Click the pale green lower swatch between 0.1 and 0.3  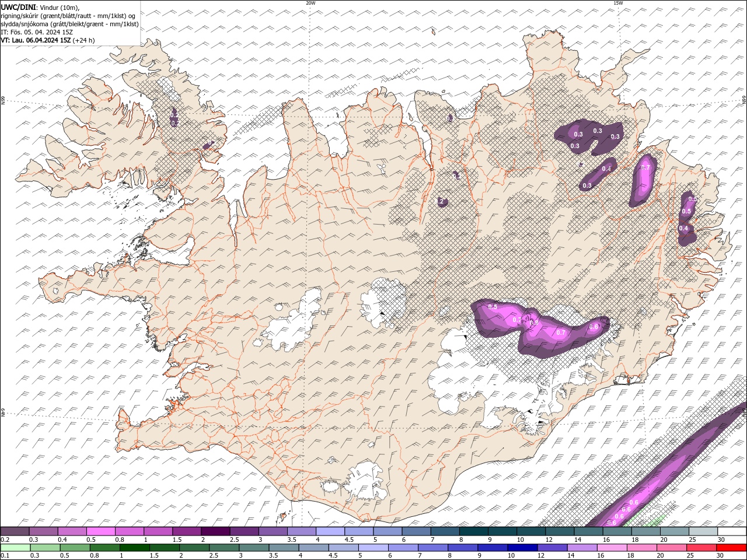[x=16, y=547]
